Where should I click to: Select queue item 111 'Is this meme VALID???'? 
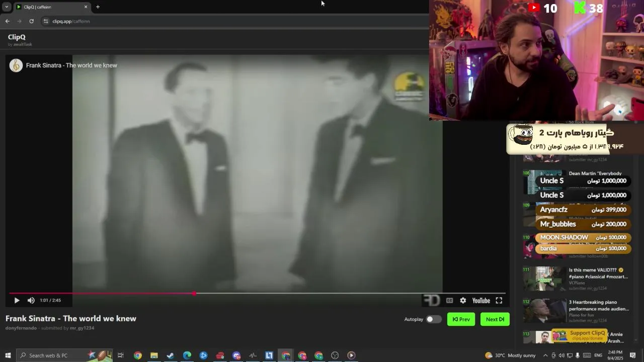pos(576,279)
